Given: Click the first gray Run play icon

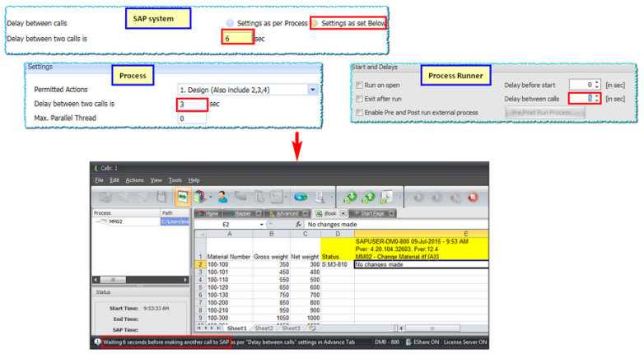Looking at the screenshot, I should pyautogui.click(x=419, y=197).
